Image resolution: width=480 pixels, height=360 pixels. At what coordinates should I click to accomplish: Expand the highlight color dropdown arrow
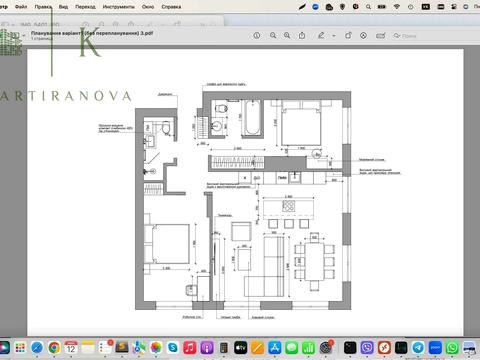[334, 36]
